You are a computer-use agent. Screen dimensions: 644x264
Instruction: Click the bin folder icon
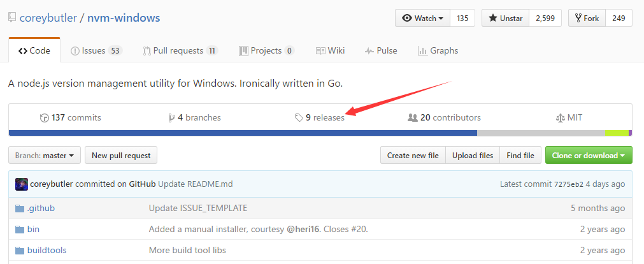click(20, 230)
